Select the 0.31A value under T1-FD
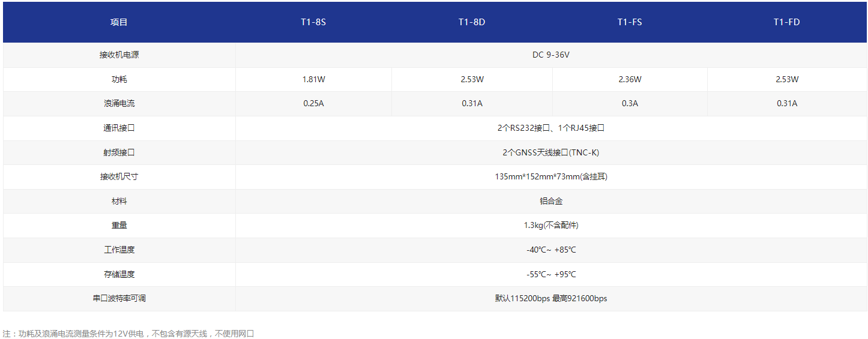The width and height of the screenshot is (868, 339). [x=787, y=103]
